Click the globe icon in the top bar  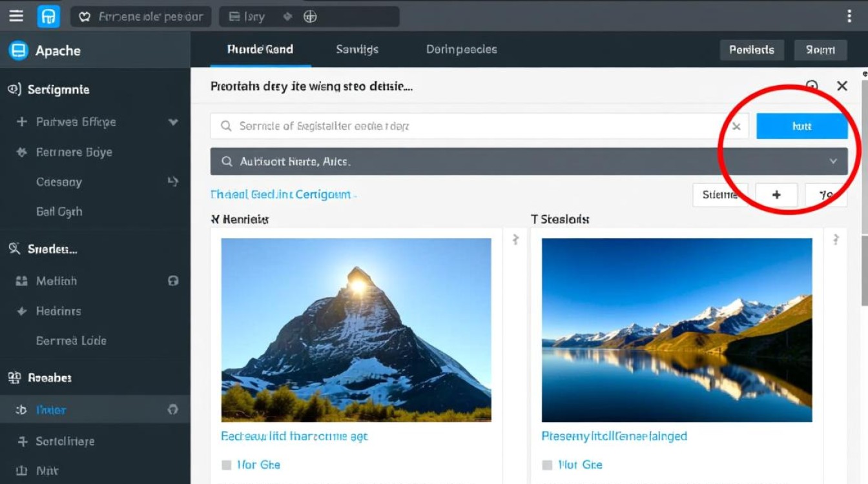[x=310, y=17]
